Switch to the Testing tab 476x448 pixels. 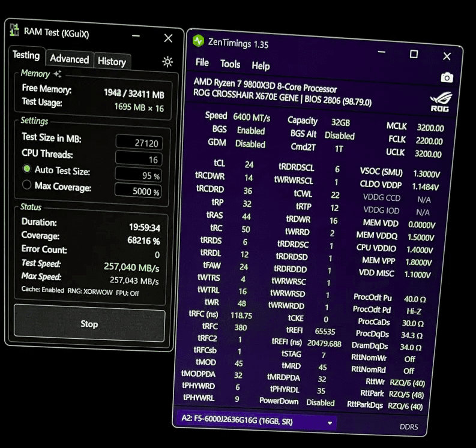coord(26,55)
